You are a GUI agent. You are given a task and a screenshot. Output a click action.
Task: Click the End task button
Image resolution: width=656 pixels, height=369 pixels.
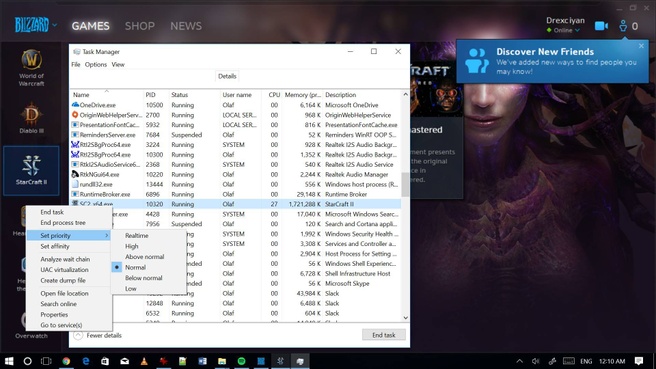tap(384, 335)
